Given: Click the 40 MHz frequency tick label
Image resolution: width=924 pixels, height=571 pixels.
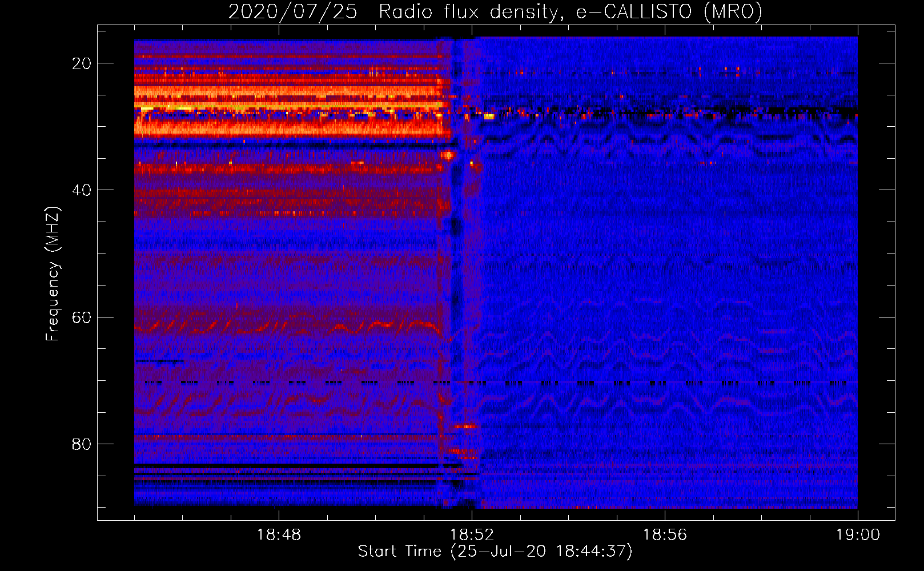Looking at the screenshot, I should tap(82, 190).
